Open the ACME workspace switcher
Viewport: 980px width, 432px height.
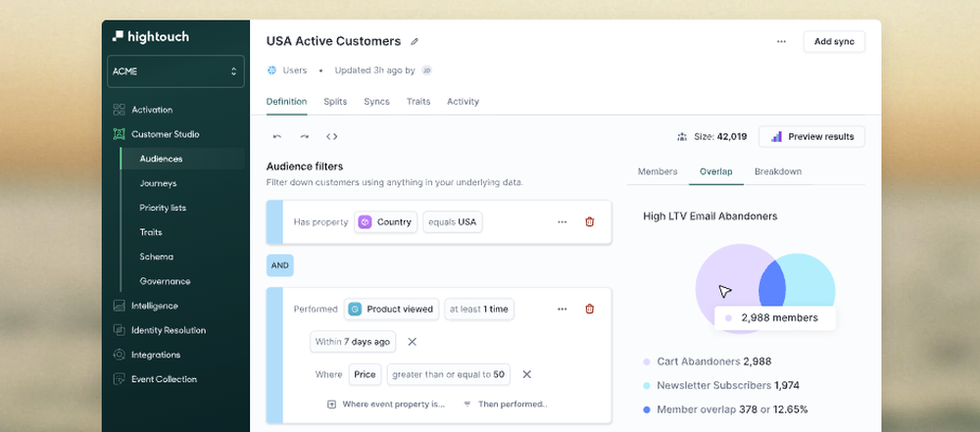[x=175, y=72]
